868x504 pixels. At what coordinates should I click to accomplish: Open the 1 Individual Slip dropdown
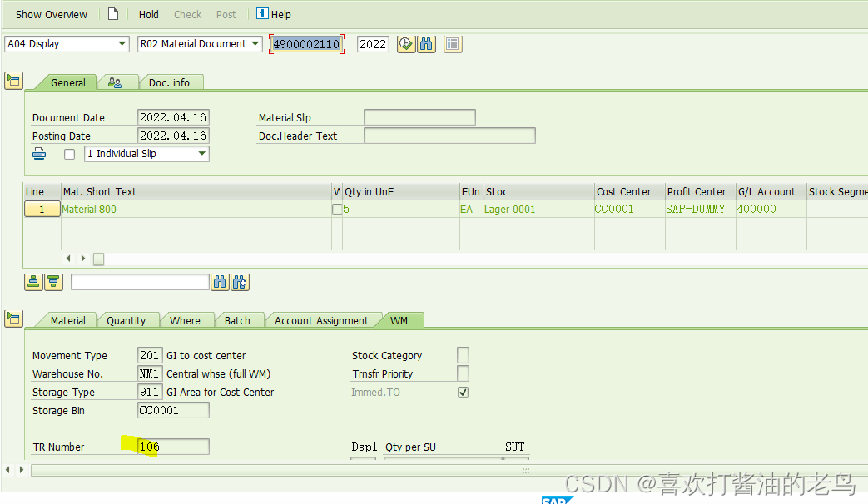[x=202, y=153]
